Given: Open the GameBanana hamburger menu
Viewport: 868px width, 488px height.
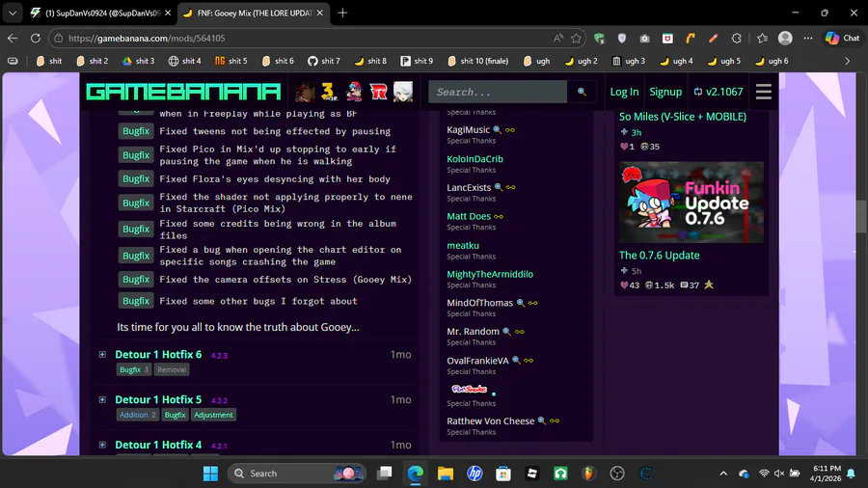Looking at the screenshot, I should pyautogui.click(x=764, y=92).
